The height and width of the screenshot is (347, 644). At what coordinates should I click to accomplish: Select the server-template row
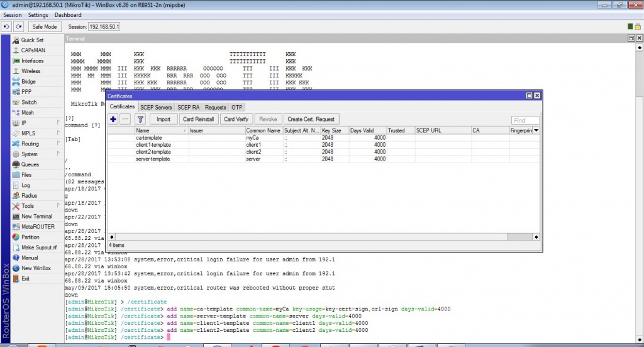[324, 159]
